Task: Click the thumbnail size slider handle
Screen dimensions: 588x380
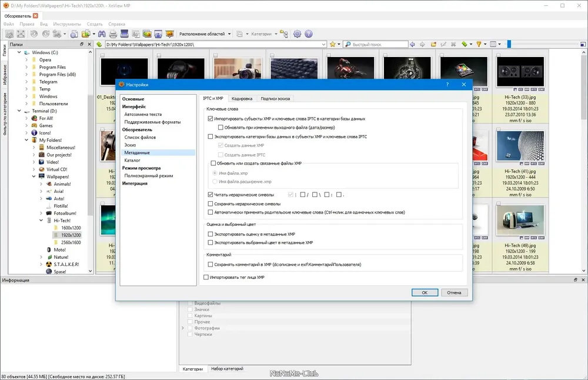Action: click(x=509, y=44)
